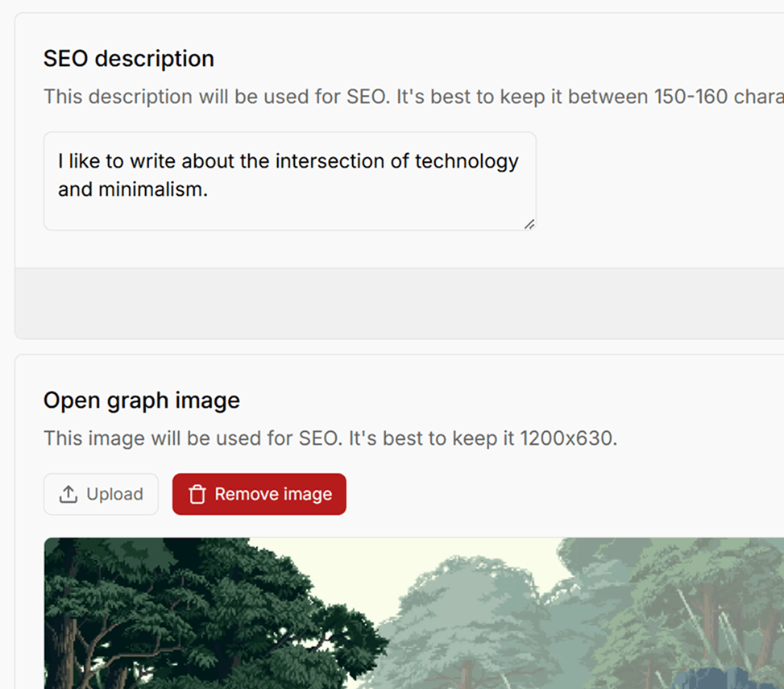
Task: Click the upload arrow icon
Action: (x=68, y=494)
